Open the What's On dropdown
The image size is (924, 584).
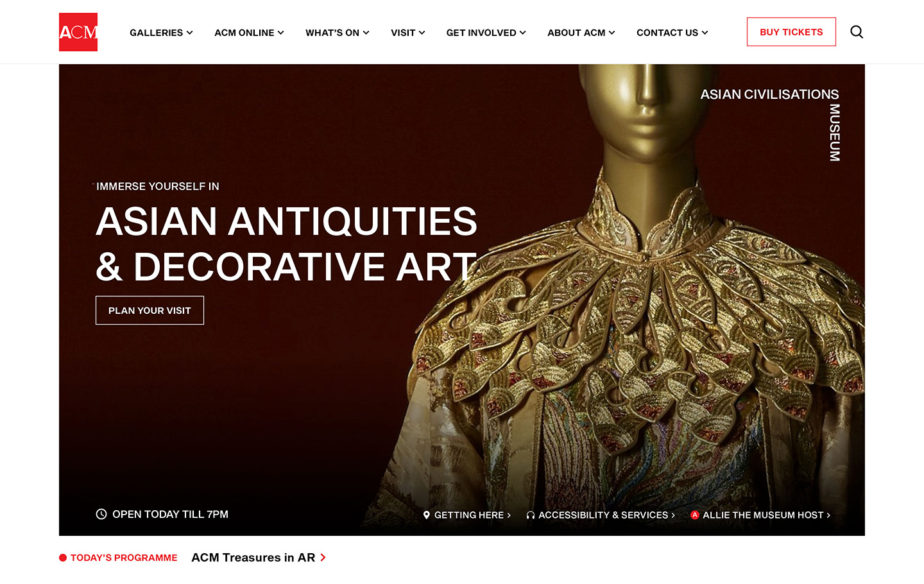(338, 33)
